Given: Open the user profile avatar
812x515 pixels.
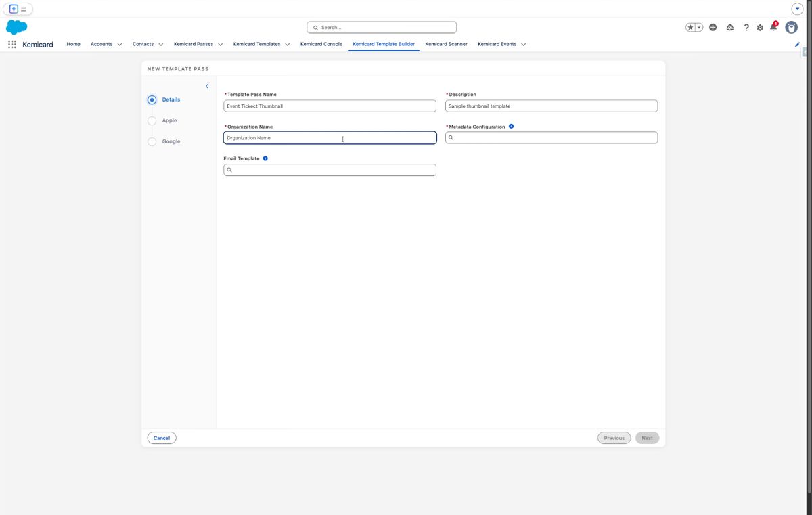Looking at the screenshot, I should click(791, 27).
